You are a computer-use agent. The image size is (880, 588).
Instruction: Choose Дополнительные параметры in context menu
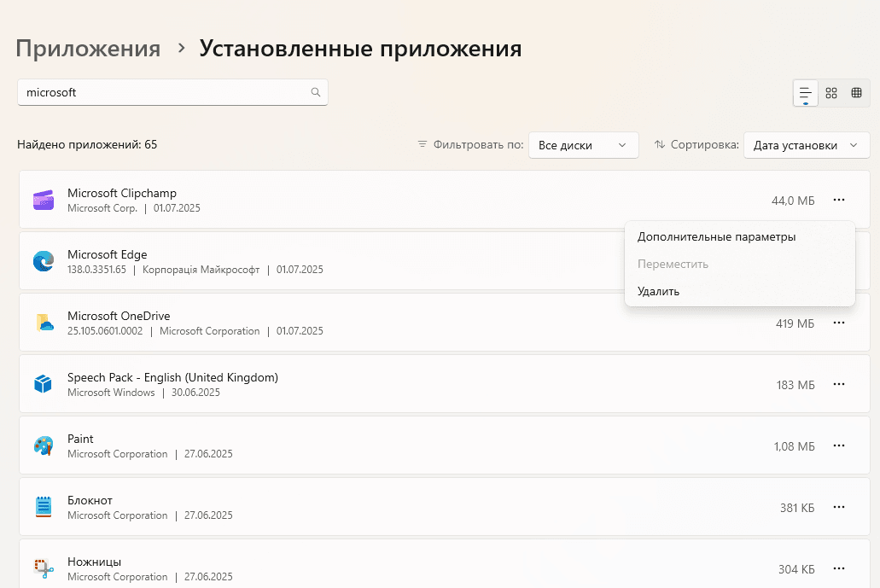pos(740,236)
